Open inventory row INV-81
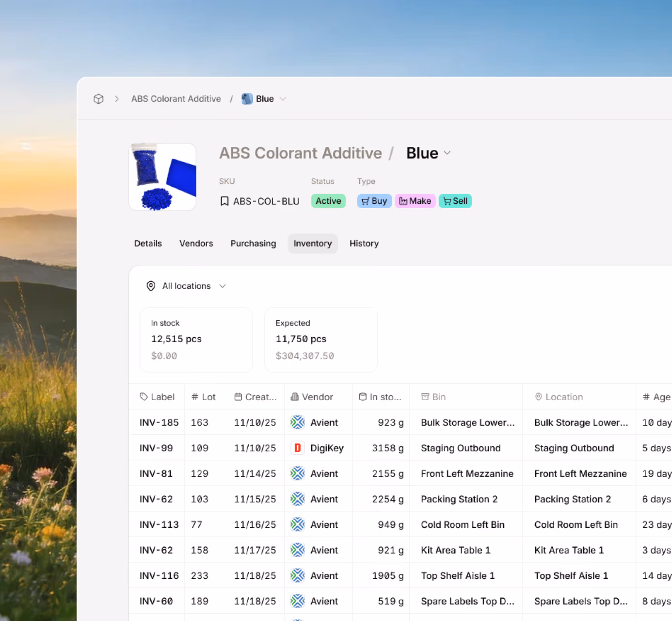The image size is (672, 621). [400, 474]
